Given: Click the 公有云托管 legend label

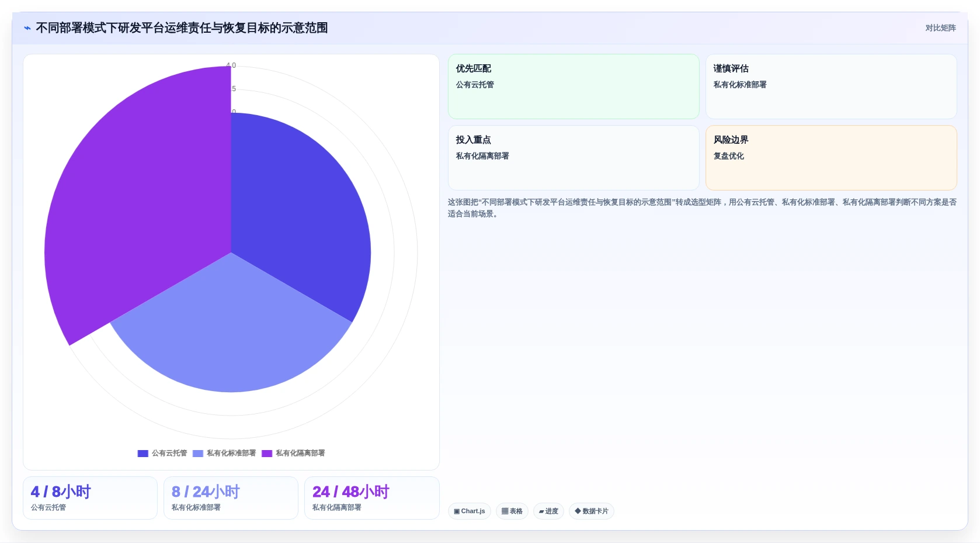Looking at the screenshot, I should [x=169, y=454].
